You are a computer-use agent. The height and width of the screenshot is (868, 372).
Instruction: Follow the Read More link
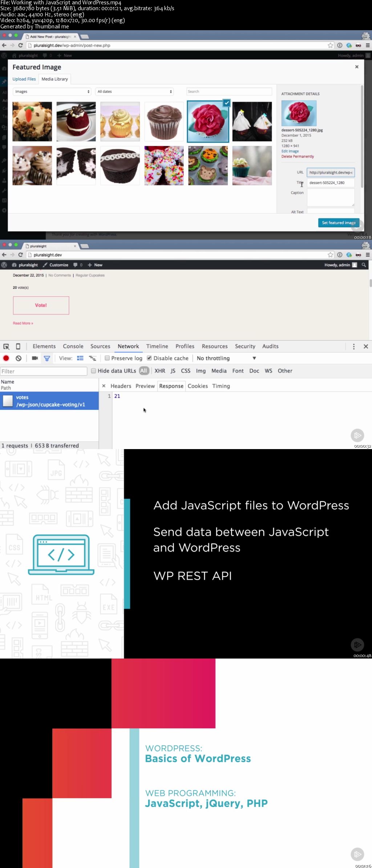pos(23,323)
